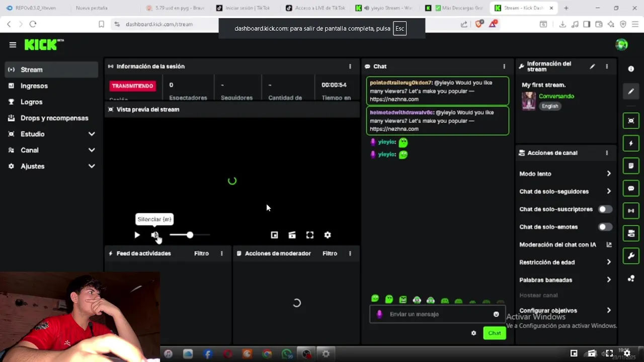
Task: Toggle picture-in-picture in stream preview
Action: 274,235
